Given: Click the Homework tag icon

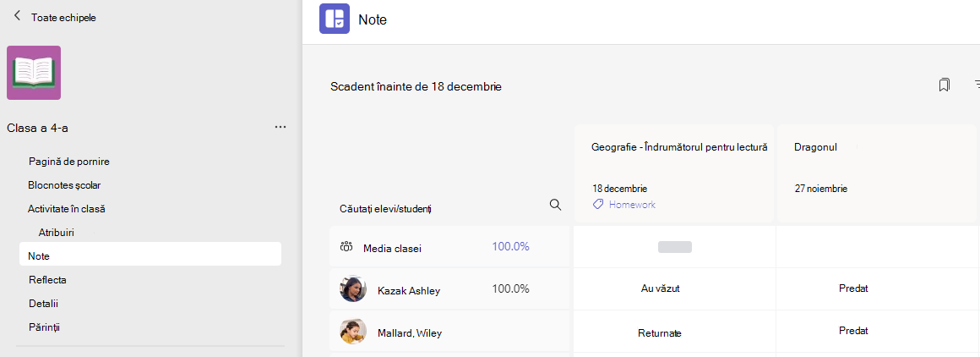Looking at the screenshot, I should point(598,204).
